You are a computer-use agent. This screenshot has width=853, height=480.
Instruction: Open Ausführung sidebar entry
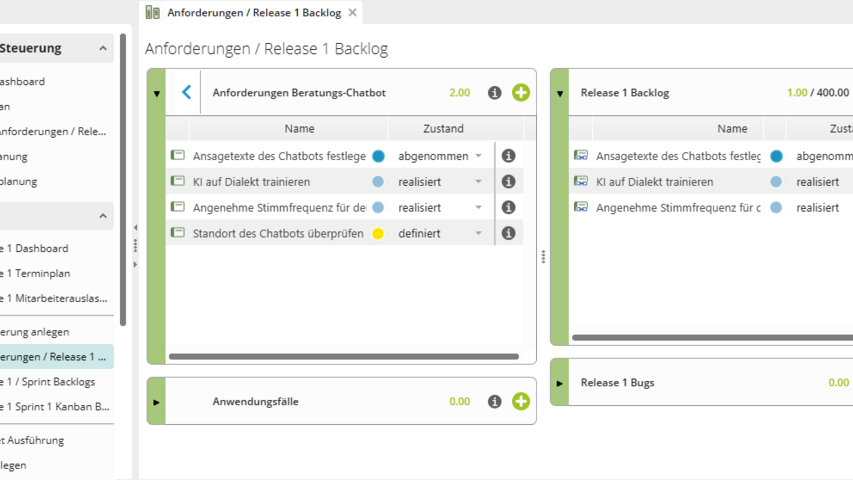tap(32, 440)
